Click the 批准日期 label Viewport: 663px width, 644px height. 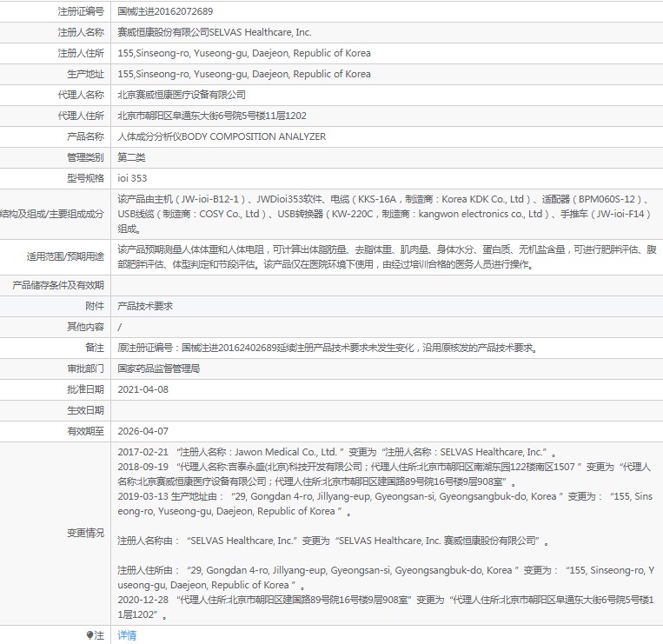pos(85,389)
